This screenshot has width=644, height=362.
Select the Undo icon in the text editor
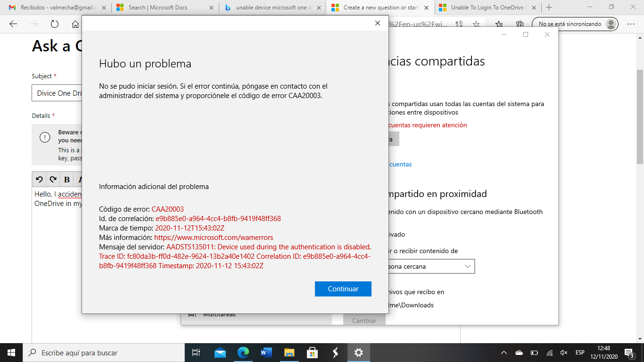[x=40, y=179]
